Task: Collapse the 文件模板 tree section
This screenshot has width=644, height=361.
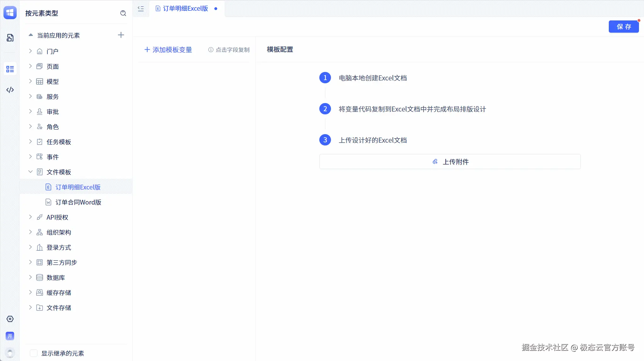Action: click(30, 172)
